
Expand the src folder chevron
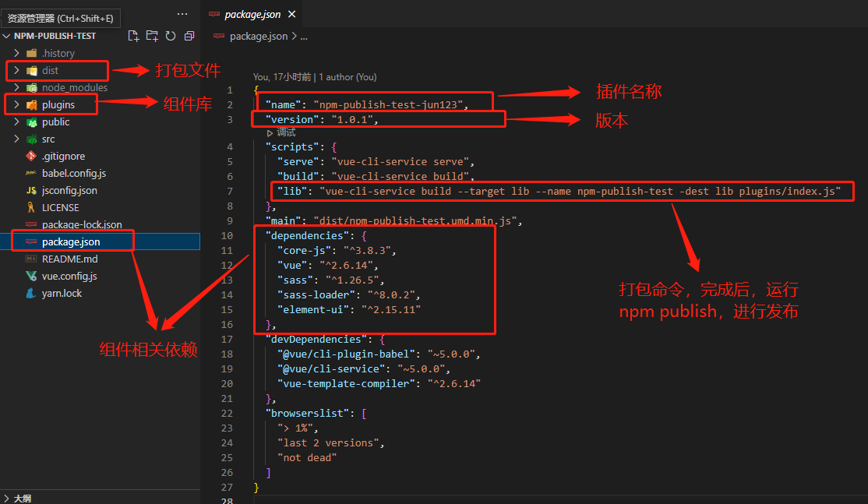coord(16,139)
